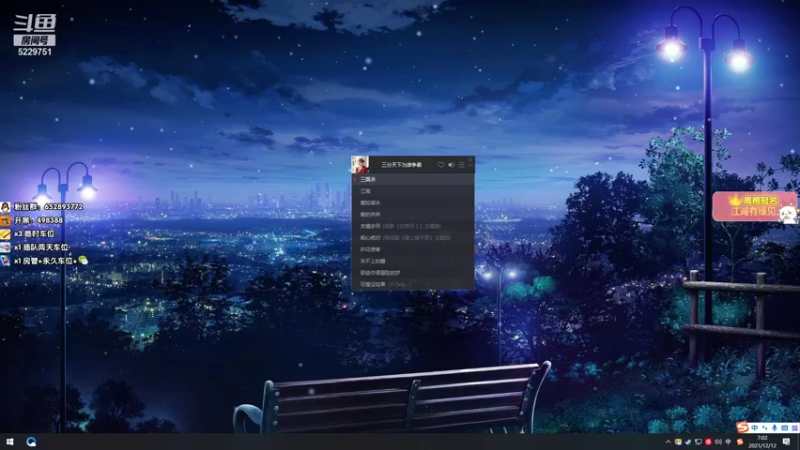Click the fan group text '粉丝群: 652893772'
The image size is (800, 450).
(x=48, y=207)
